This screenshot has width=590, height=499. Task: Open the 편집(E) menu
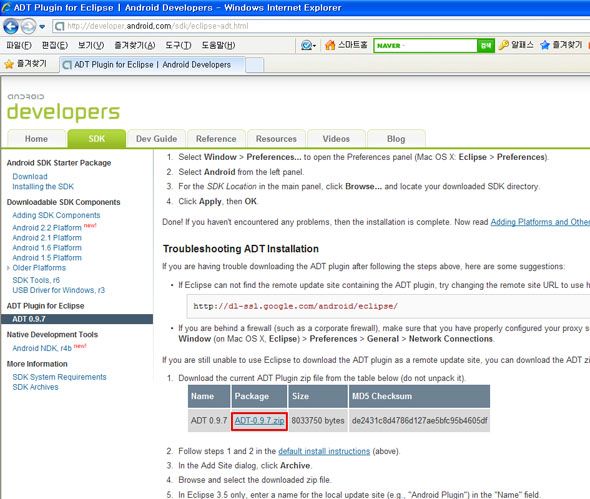tap(55, 46)
